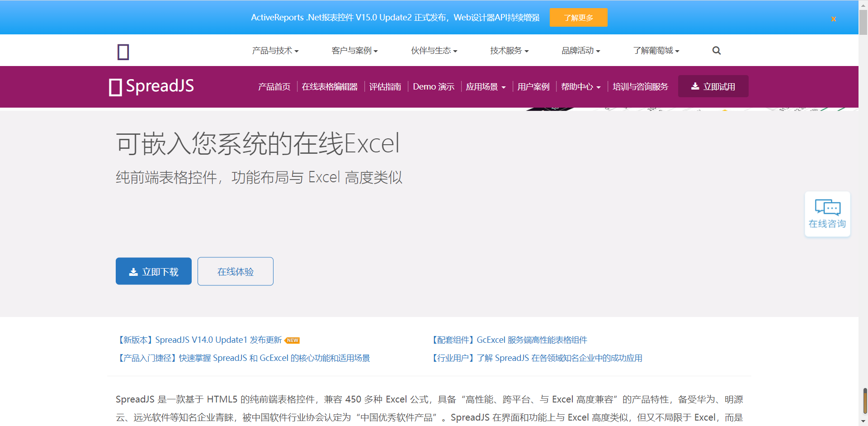Click the 了解更多 banner button
Screen dimensions: 868x426
pos(578,17)
